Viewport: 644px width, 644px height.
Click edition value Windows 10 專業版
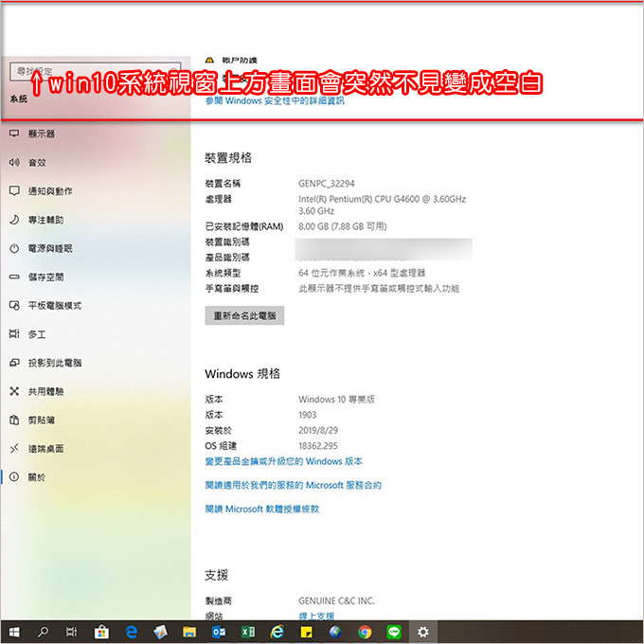[336, 400]
